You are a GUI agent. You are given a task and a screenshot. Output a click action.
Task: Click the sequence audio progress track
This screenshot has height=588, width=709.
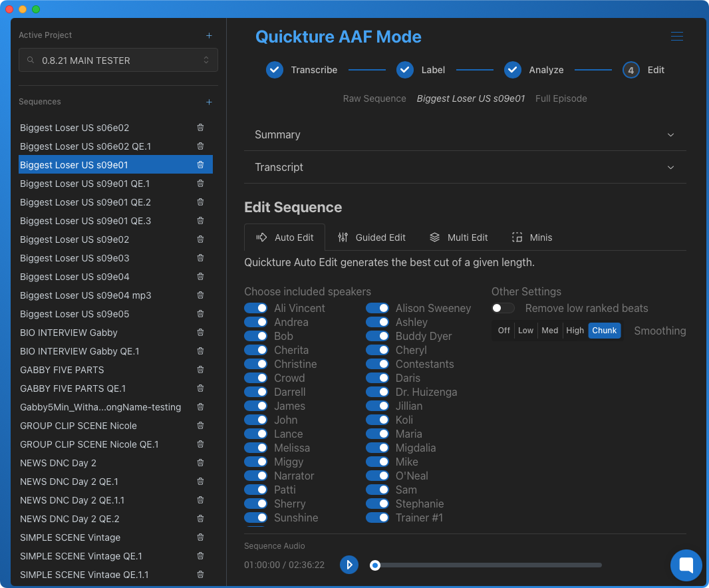[x=488, y=565]
